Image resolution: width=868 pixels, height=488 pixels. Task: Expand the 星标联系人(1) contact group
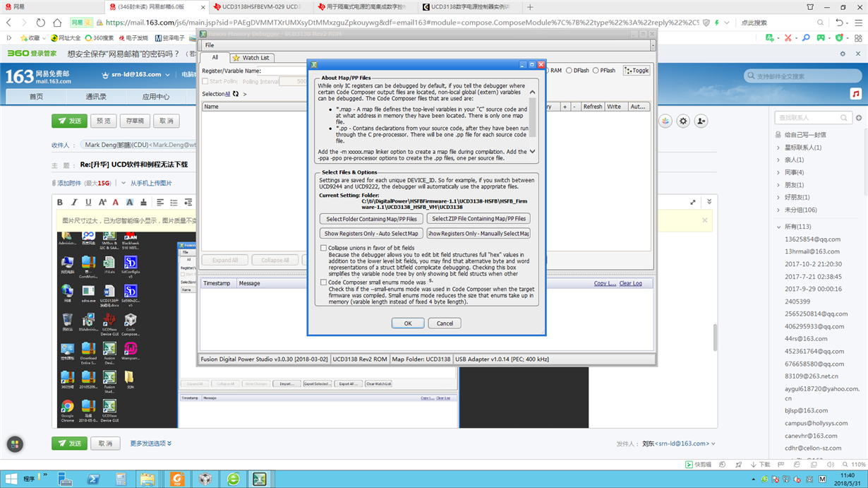(x=779, y=148)
